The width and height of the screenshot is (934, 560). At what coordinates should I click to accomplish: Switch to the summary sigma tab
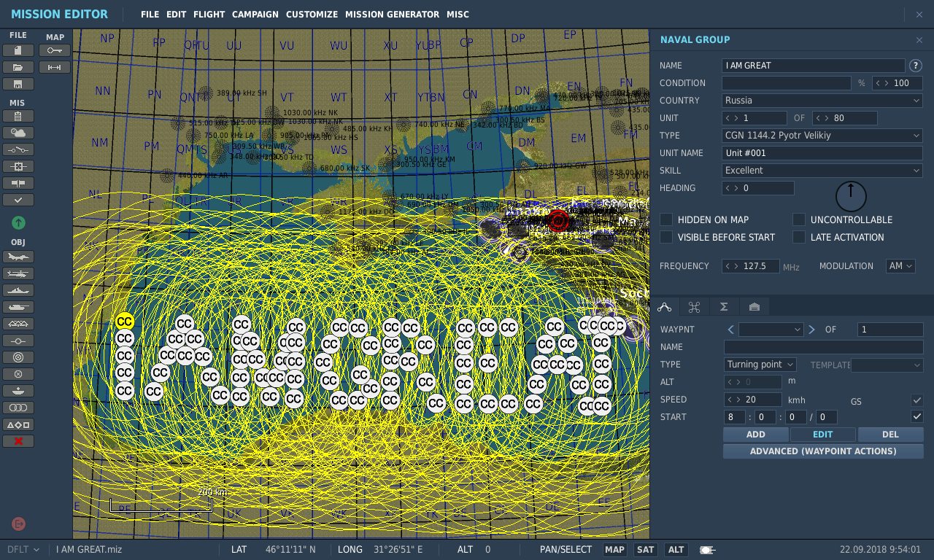pos(724,307)
